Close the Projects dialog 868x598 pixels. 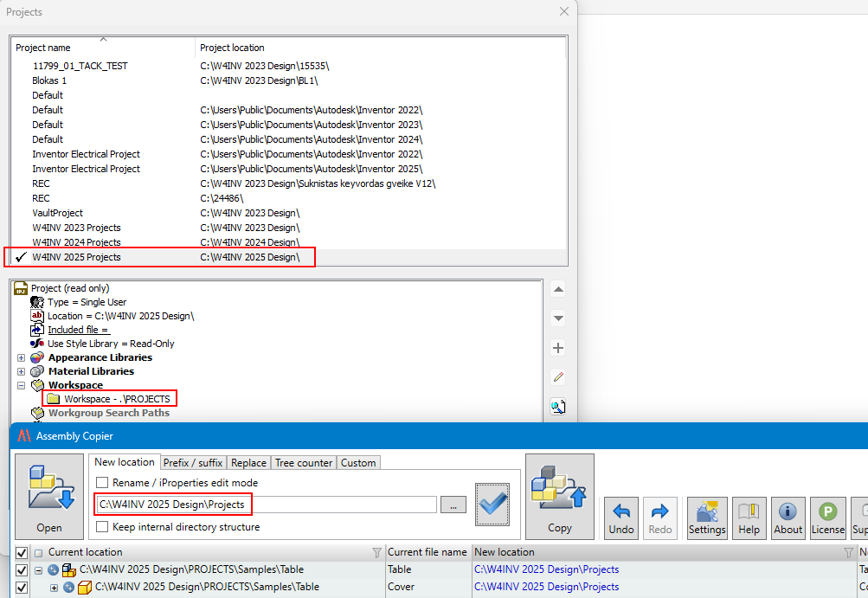point(564,11)
